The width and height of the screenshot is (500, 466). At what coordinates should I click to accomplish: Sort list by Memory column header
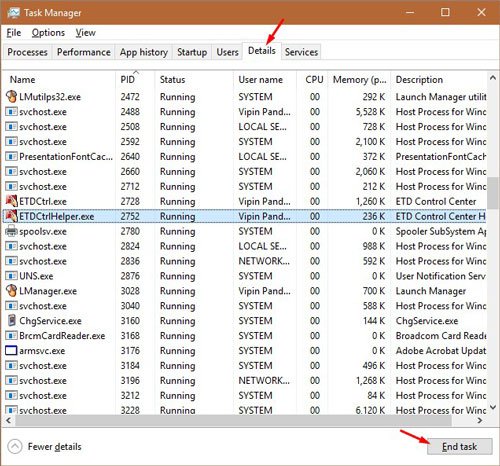pyautogui.click(x=359, y=79)
